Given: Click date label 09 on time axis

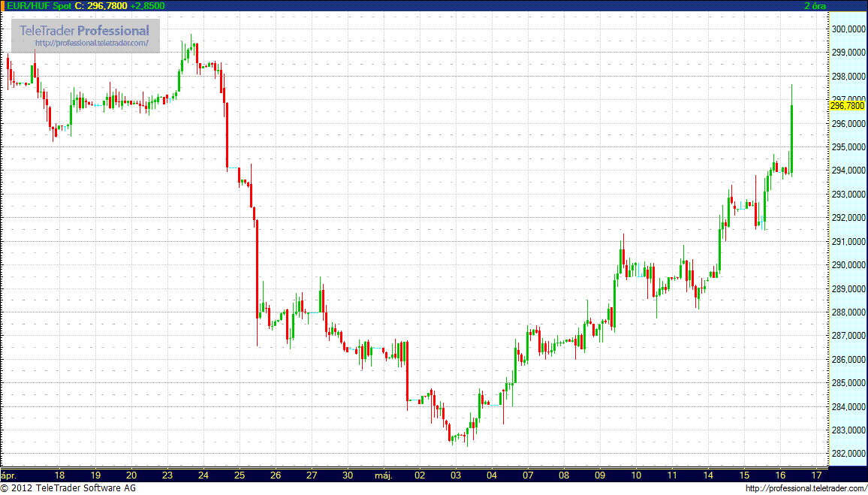Looking at the screenshot, I should point(600,475).
